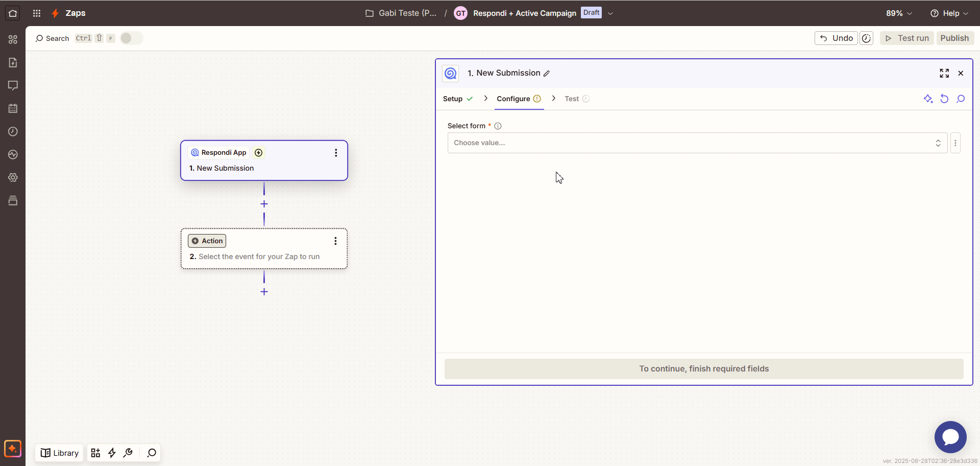This screenshot has height=466, width=980.
Task: Expand the Help menu
Action: pyautogui.click(x=949, y=13)
